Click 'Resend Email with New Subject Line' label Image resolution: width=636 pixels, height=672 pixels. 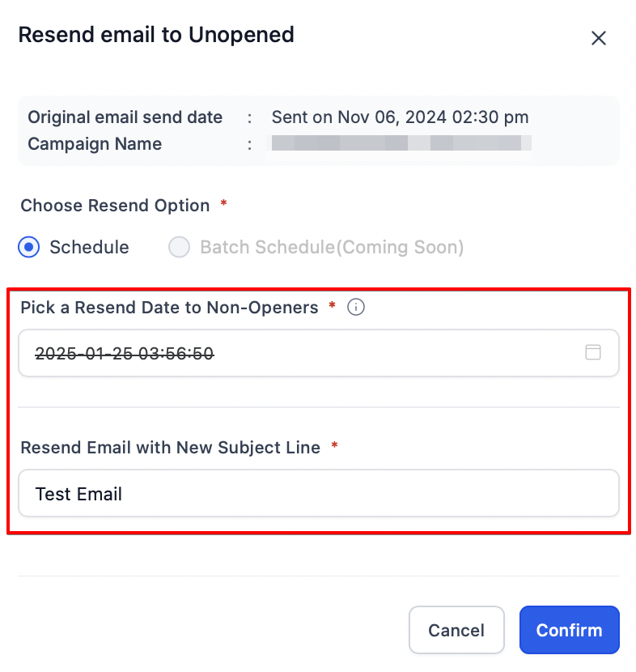(x=170, y=448)
